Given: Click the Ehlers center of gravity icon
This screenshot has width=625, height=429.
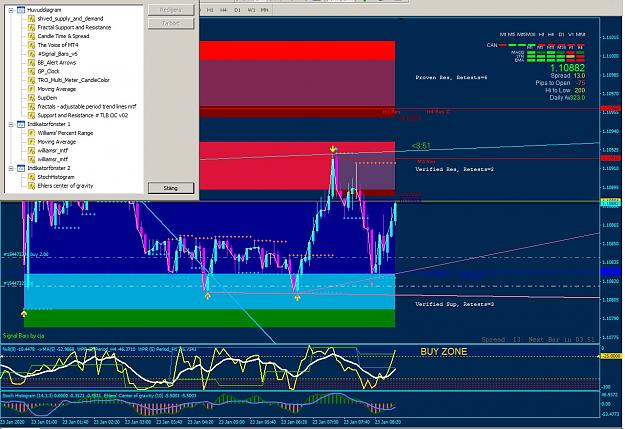Looking at the screenshot, I should (x=31, y=185).
